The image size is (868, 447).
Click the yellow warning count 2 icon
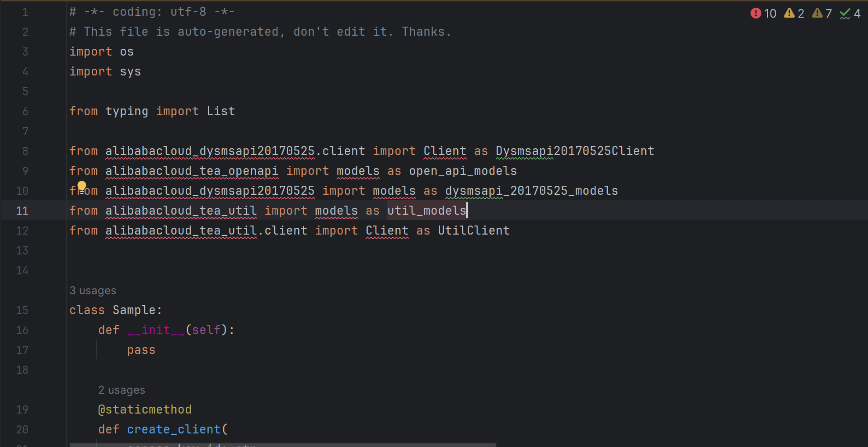(x=794, y=14)
